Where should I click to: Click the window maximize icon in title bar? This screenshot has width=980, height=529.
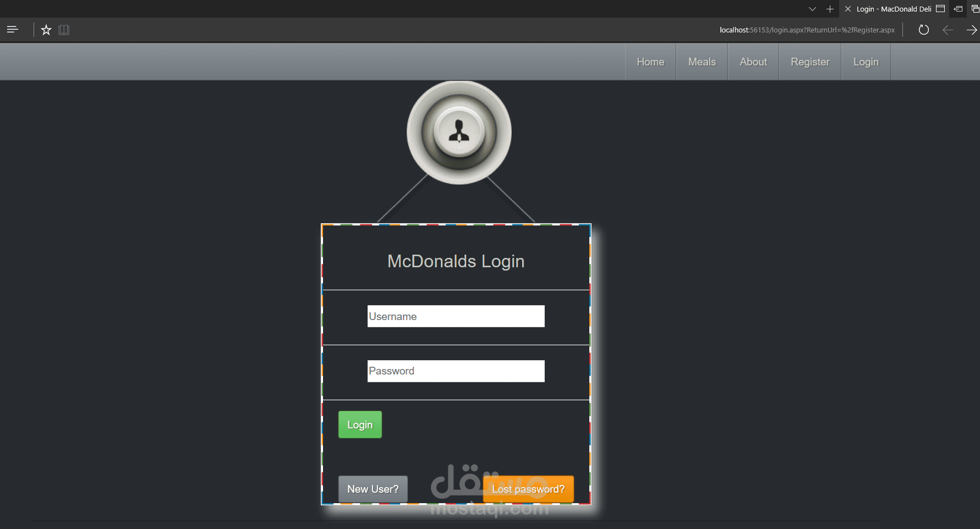coord(940,9)
